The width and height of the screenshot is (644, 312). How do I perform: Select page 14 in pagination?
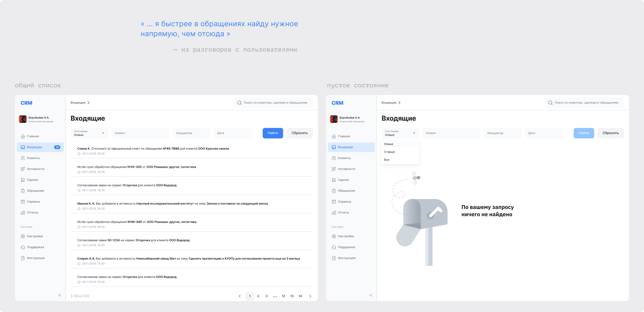coord(300,296)
